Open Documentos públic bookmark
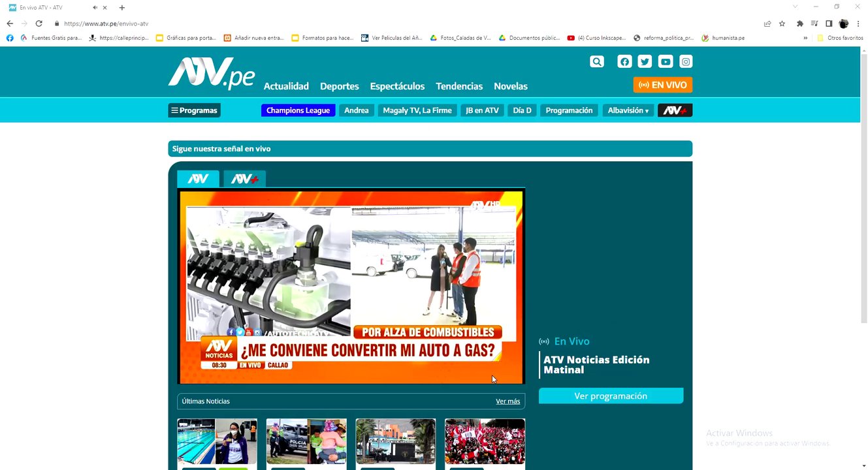 coord(530,38)
